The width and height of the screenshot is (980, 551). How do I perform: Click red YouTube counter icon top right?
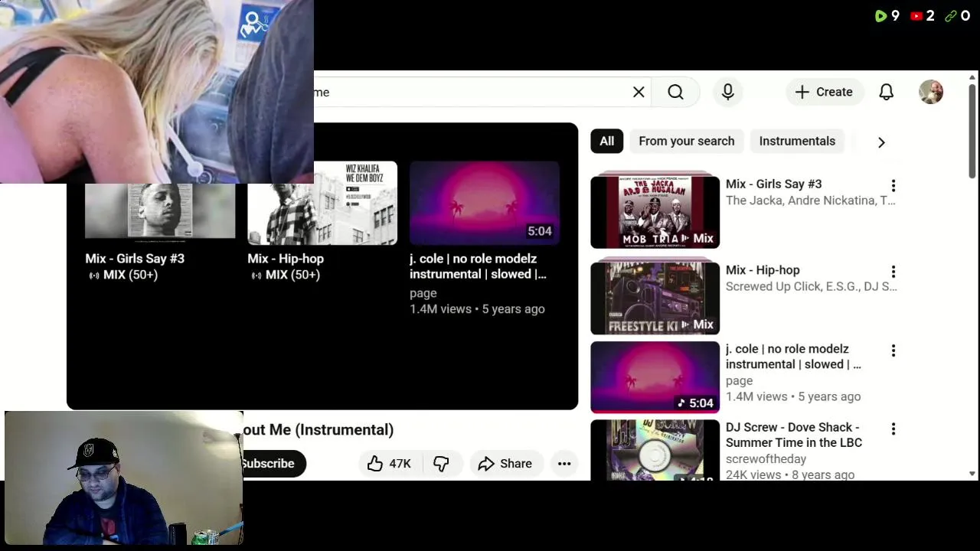coord(916,16)
